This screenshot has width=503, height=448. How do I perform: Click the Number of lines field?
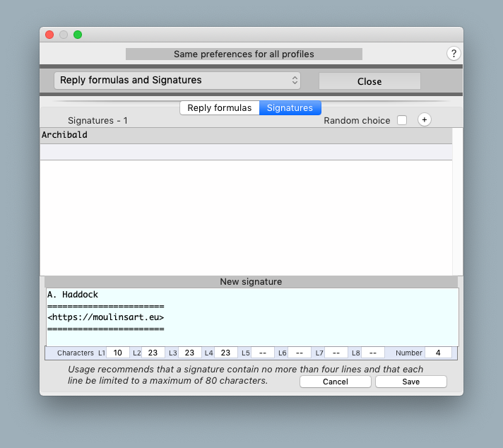[x=438, y=353]
